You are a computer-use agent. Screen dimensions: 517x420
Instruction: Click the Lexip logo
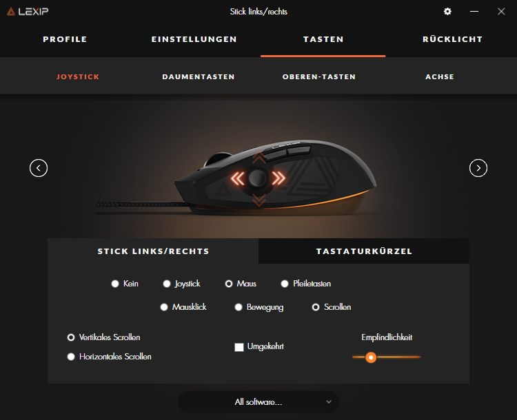tap(28, 12)
